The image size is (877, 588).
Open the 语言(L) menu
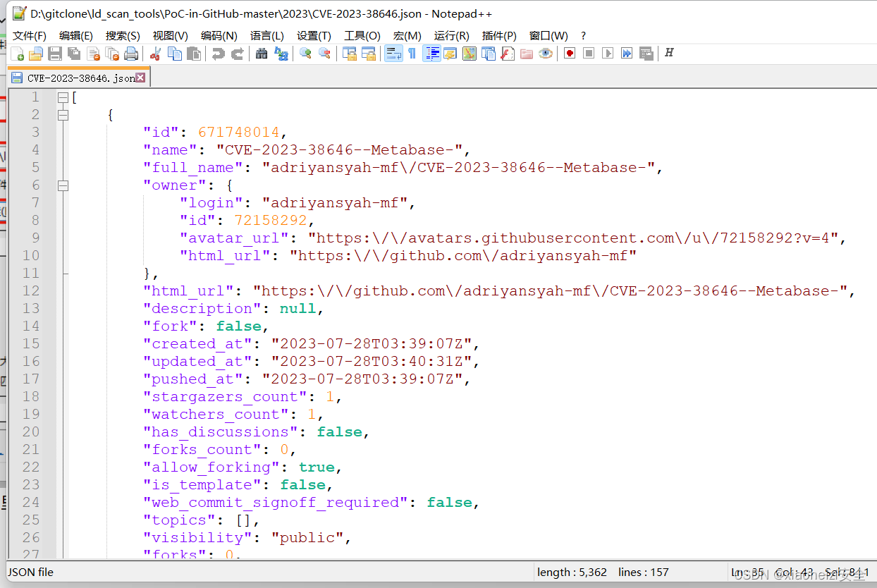[x=266, y=35]
